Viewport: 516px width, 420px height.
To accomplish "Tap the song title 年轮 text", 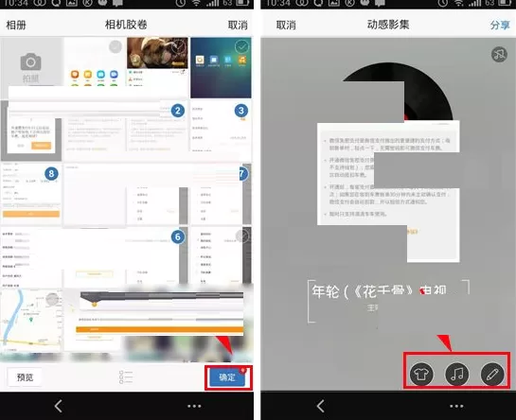I will tap(379, 291).
